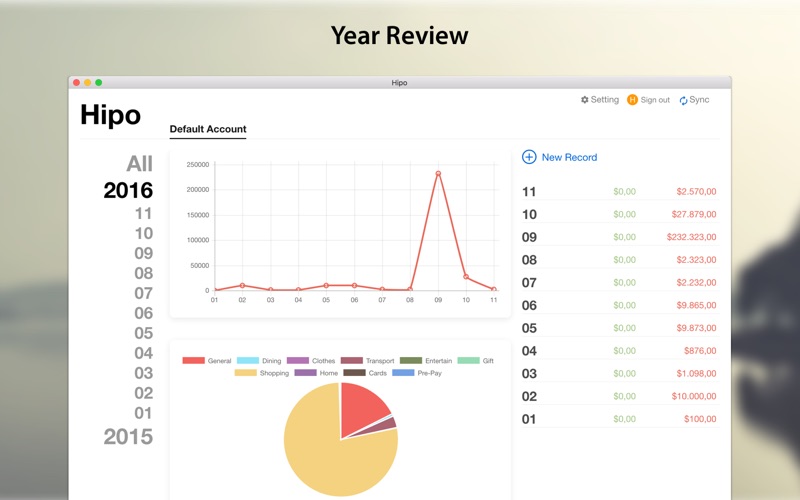The image size is (800, 500).
Task: Toggle the Cards legend swatch
Action: pyautogui.click(x=355, y=373)
